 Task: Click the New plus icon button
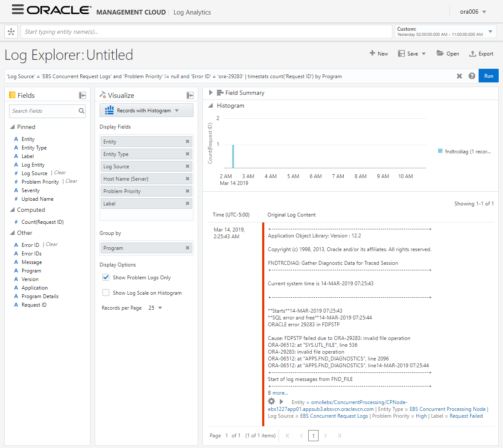coord(379,53)
